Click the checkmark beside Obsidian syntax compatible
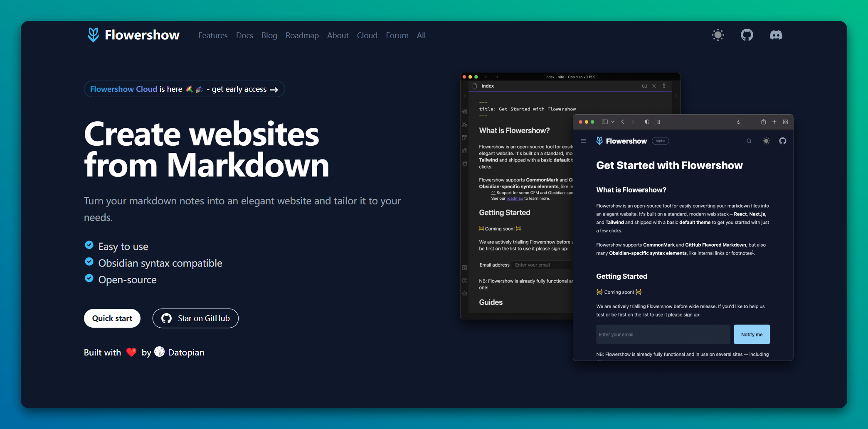Viewport: 868px width, 429px height. 89,262
